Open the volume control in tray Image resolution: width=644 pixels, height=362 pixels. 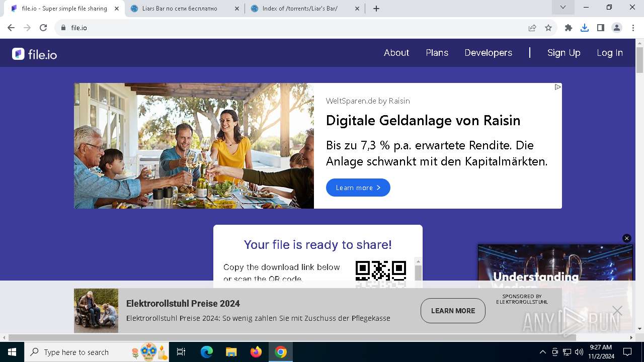(579, 352)
